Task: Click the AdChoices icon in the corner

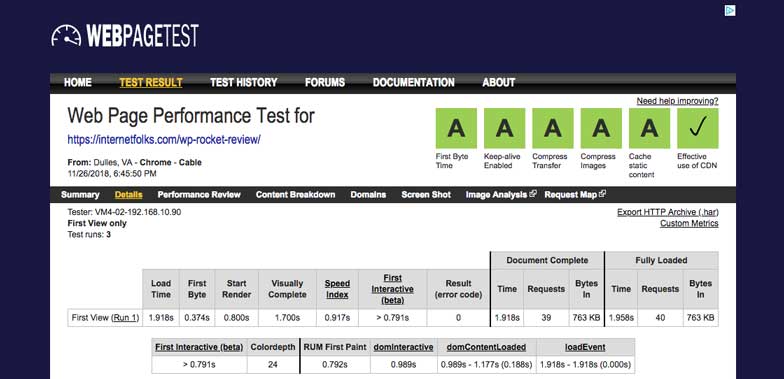Action: coord(730,10)
